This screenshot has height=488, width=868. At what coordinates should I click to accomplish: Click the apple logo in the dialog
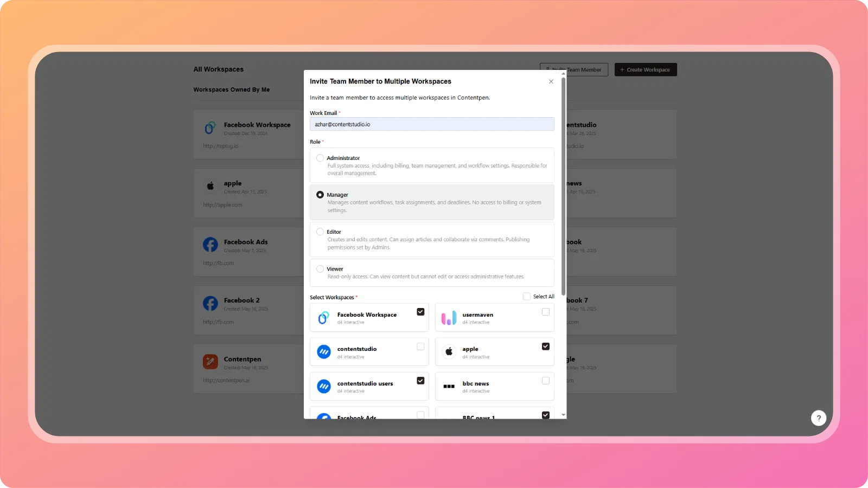click(449, 352)
